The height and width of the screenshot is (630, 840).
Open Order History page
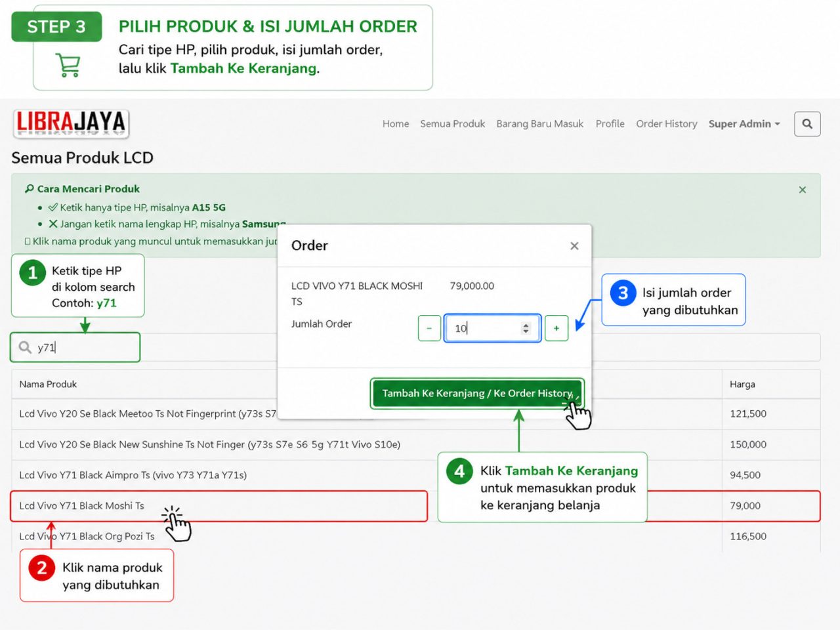pos(667,123)
